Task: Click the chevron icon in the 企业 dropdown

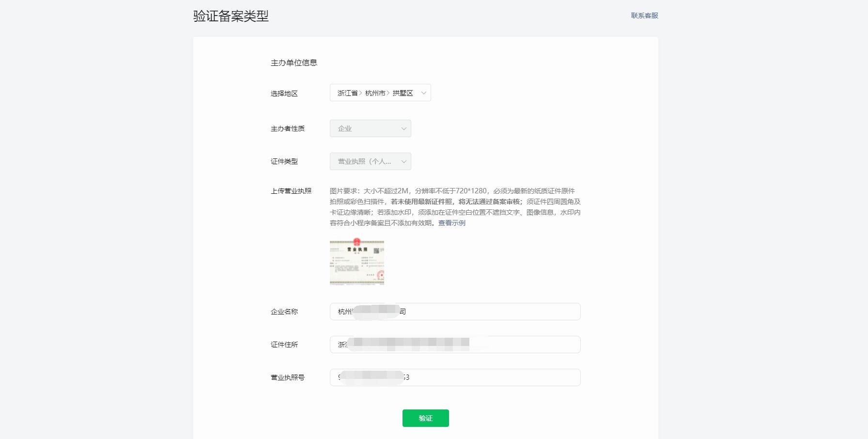Action: pyautogui.click(x=403, y=129)
